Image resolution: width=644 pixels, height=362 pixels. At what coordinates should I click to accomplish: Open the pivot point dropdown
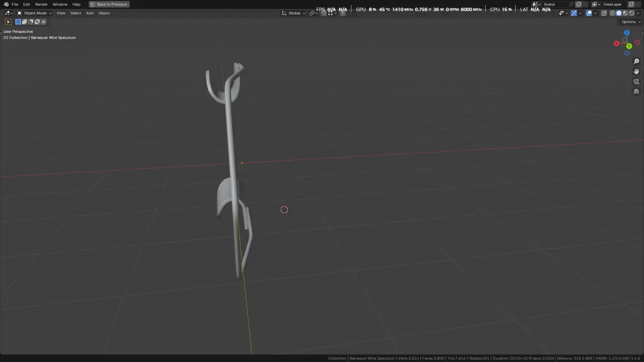coord(313,13)
